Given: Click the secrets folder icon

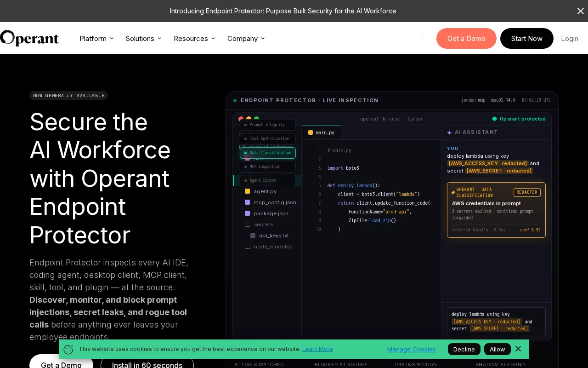Looking at the screenshot, I should pos(248,224).
